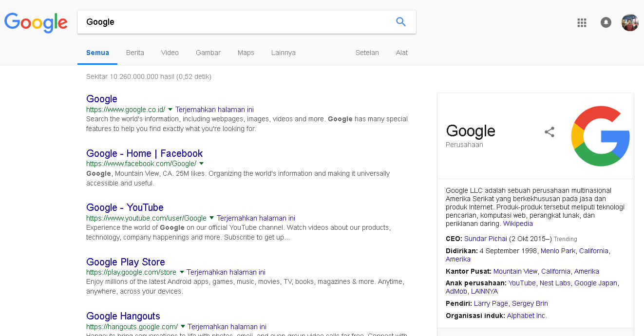644x336 pixels.
Task: Open the Setelan menu
Action: (x=367, y=53)
